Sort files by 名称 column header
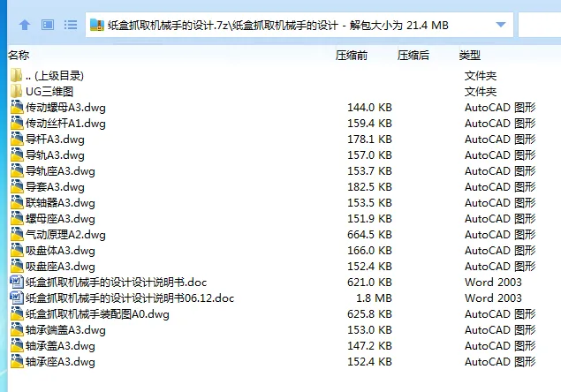 (x=19, y=55)
